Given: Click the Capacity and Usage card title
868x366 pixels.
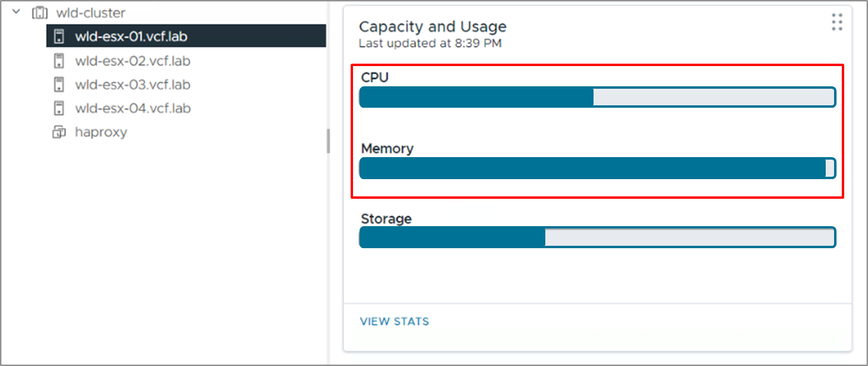Looking at the screenshot, I should (x=432, y=26).
